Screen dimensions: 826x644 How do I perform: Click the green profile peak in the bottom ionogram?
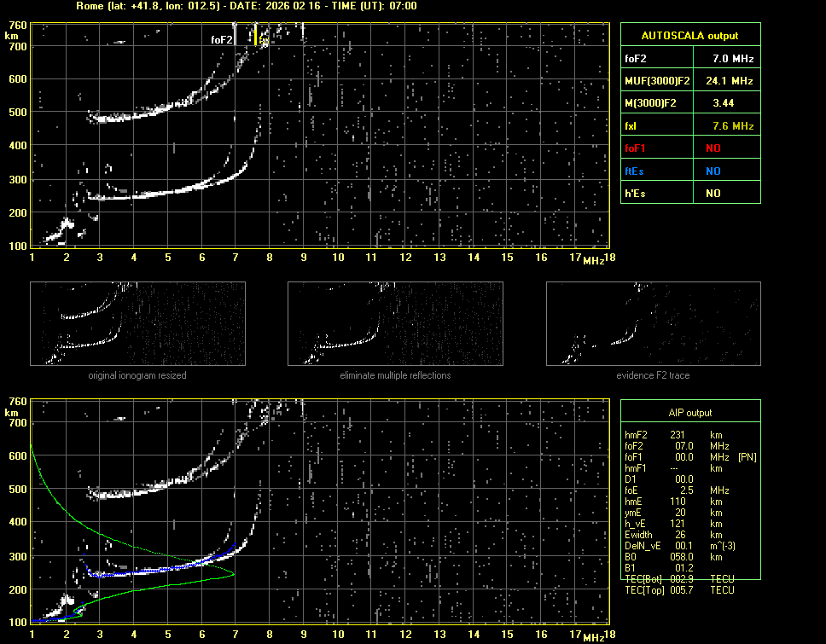click(x=233, y=575)
